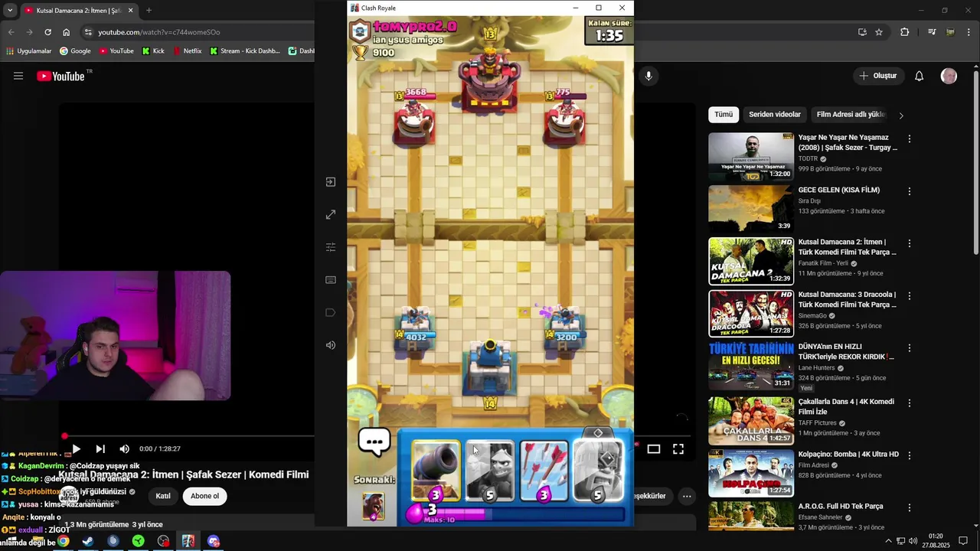This screenshot has height=551, width=980.
Task: Open a new Chrome tab
Action: [x=149, y=11]
